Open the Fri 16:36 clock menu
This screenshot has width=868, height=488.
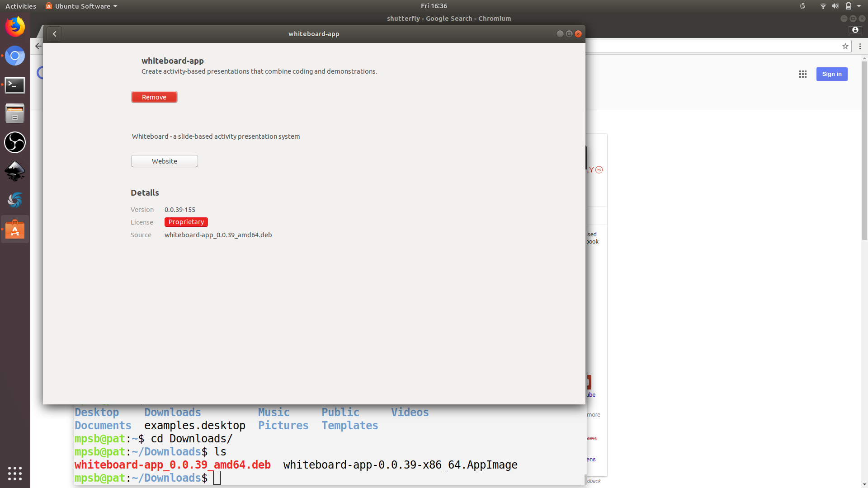(434, 6)
